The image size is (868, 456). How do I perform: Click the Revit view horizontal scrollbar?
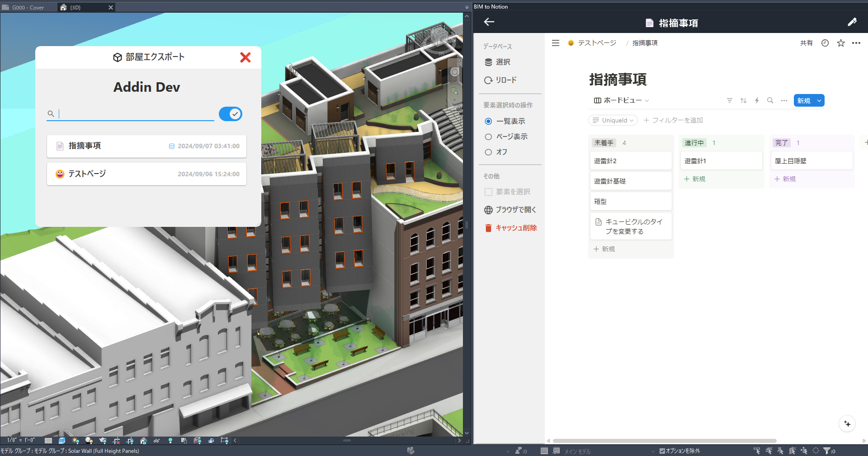click(x=347, y=440)
